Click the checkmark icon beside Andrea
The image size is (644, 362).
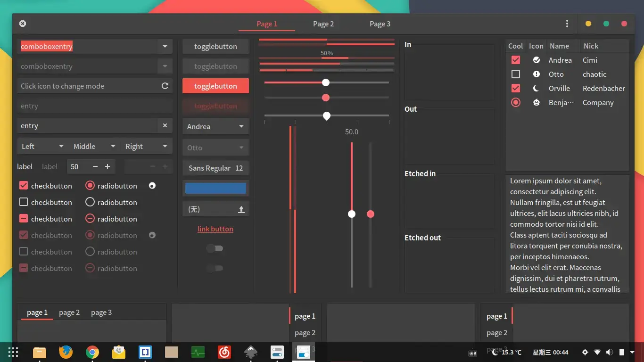[536, 60]
